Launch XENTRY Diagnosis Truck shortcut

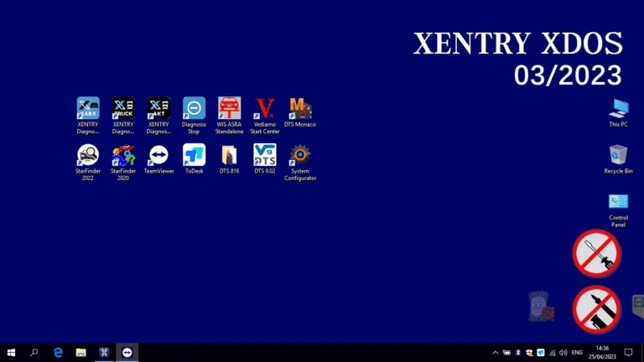123,109
